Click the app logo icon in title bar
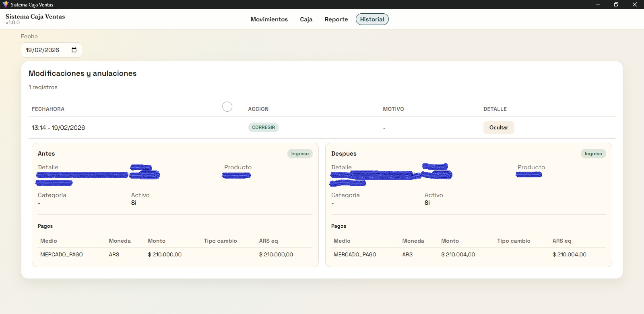 pyautogui.click(x=5, y=4)
